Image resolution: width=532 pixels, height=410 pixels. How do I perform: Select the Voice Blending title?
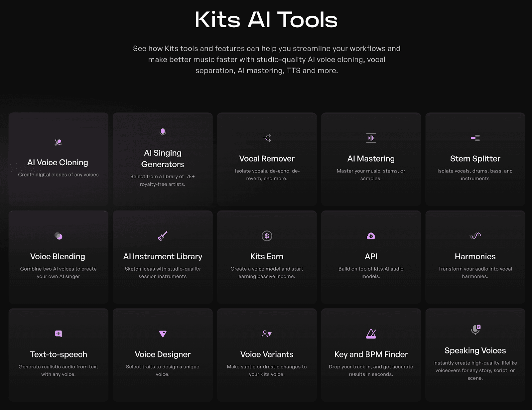(x=58, y=257)
